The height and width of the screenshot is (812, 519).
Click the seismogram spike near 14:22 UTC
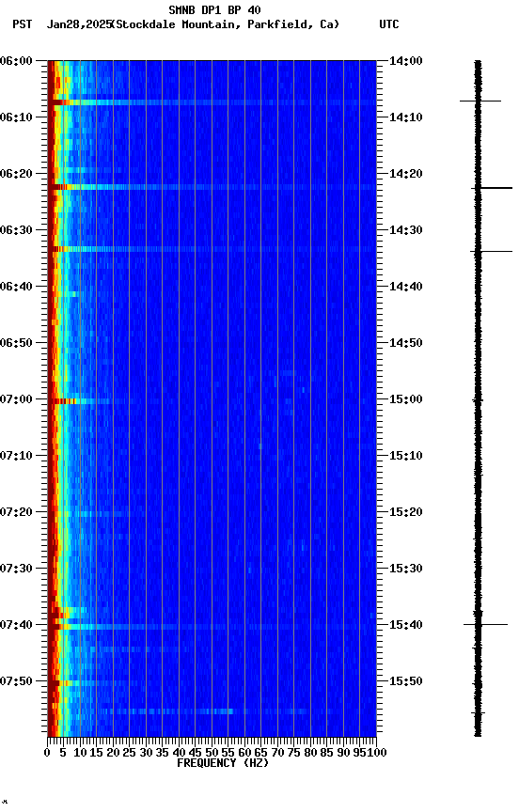(492, 188)
